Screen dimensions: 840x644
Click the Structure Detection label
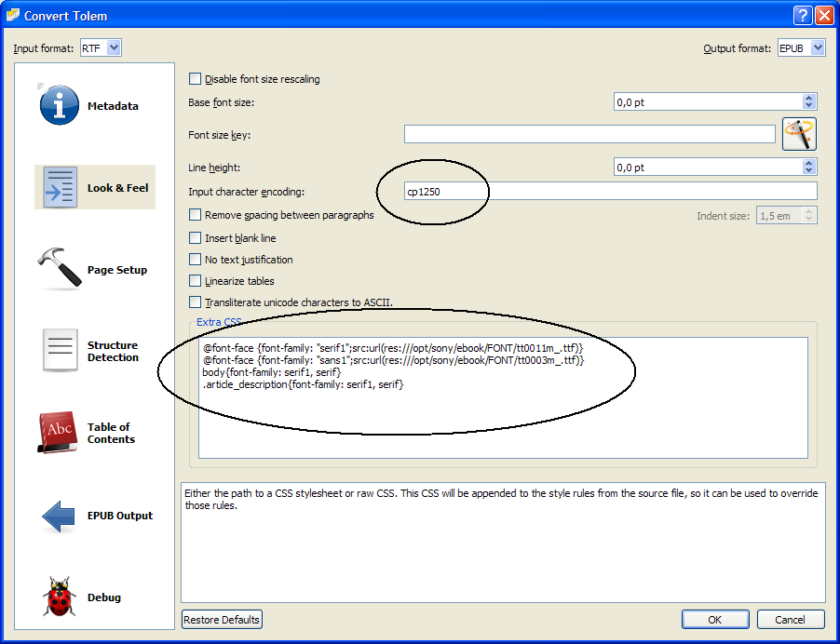click(113, 351)
